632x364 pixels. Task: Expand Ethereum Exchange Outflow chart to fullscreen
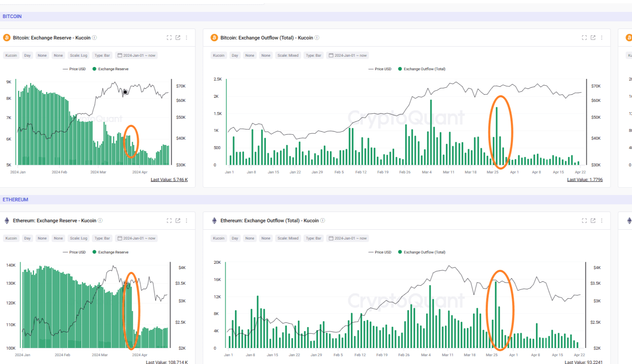click(584, 221)
